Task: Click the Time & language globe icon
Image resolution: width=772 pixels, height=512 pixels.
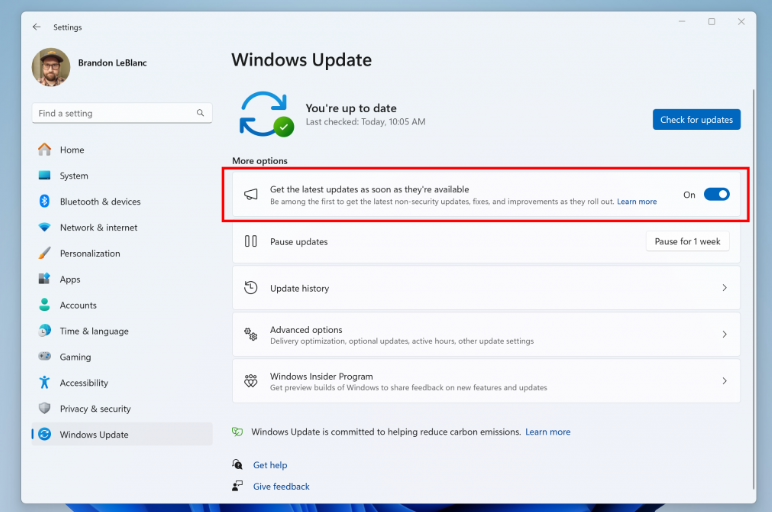Action: [x=44, y=330]
